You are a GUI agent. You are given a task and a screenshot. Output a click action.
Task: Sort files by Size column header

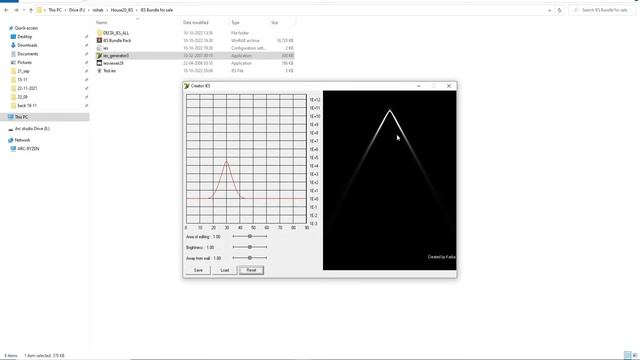click(275, 22)
